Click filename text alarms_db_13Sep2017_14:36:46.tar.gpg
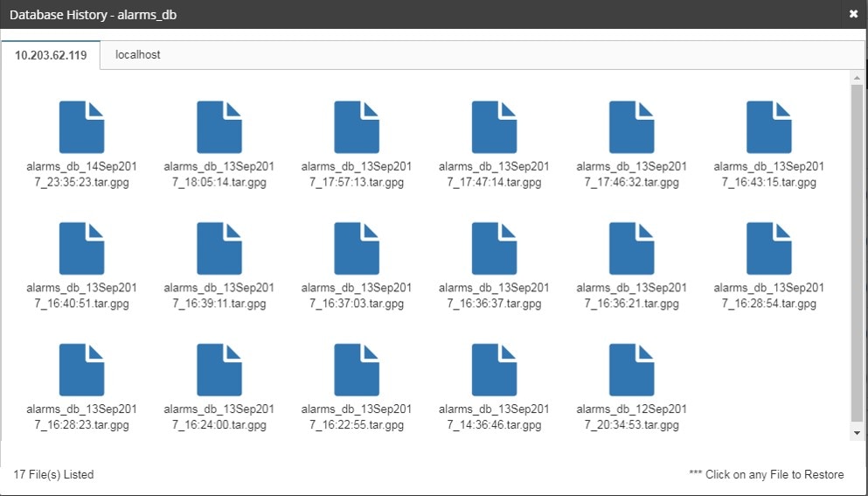Screen dimensions: 868x496 pyautogui.click(x=494, y=416)
